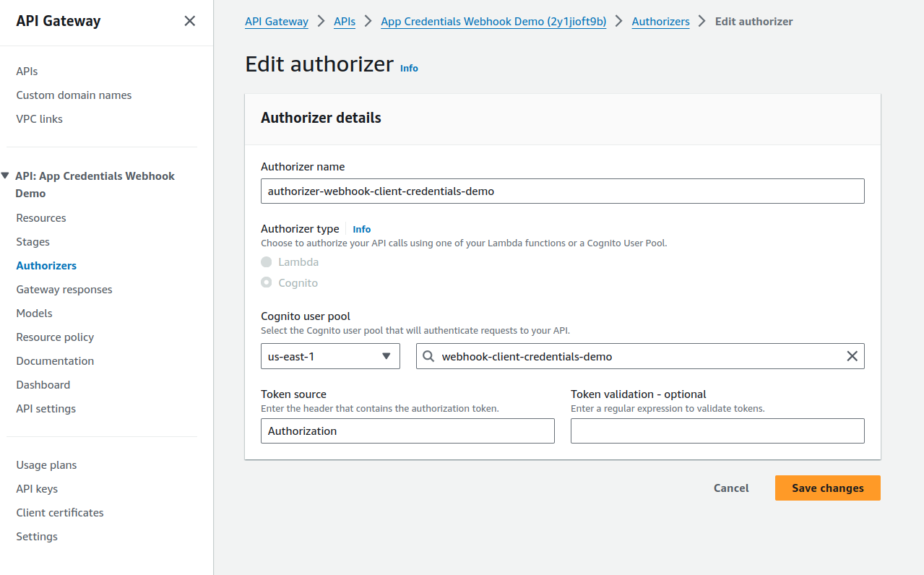This screenshot has width=924, height=575.
Task: Open the us-east-1 region dropdown
Action: click(x=329, y=356)
